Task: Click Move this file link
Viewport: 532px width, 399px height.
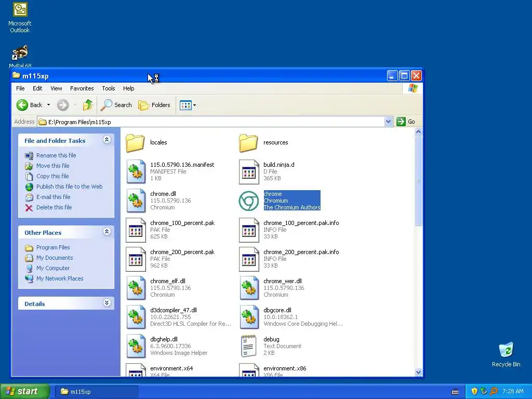Action: 52,166
